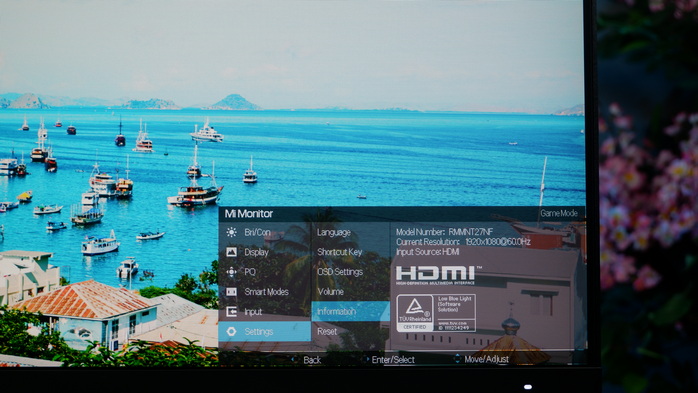This screenshot has width=698, height=393.
Task: Click the Game Mode label
Action: 559,213
